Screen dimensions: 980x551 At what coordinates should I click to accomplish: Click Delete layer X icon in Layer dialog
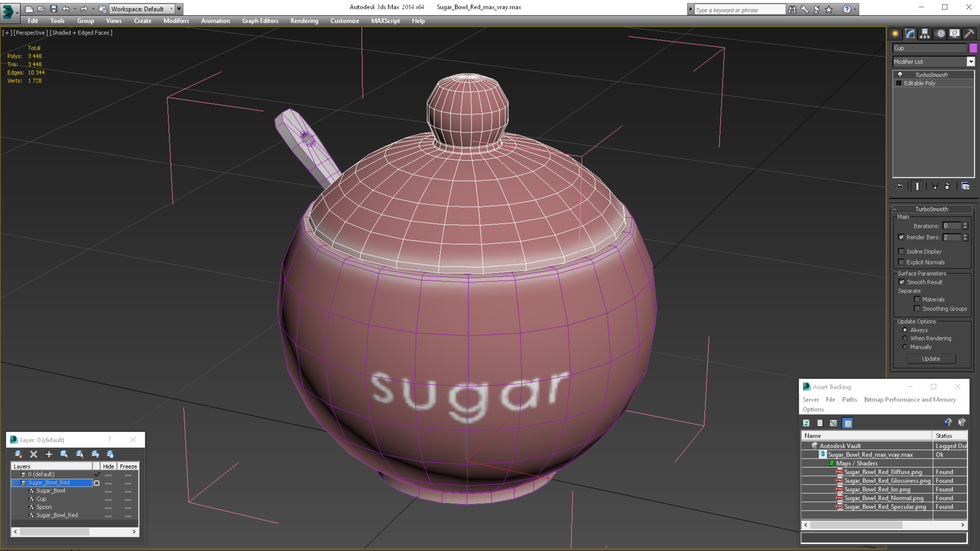coord(33,454)
